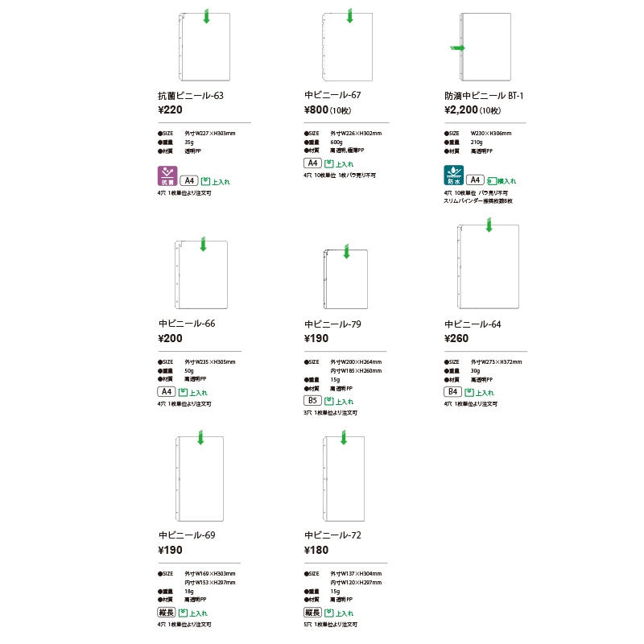644x644 pixels.
Task: Click the green 上入れ icon under 中ビニール-66
Action: tap(193, 393)
